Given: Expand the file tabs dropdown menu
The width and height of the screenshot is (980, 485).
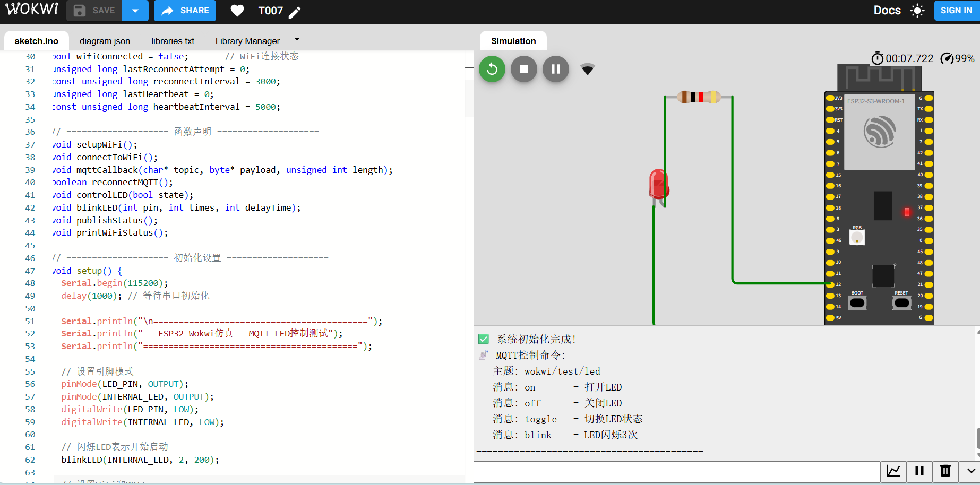Looking at the screenshot, I should [297, 40].
